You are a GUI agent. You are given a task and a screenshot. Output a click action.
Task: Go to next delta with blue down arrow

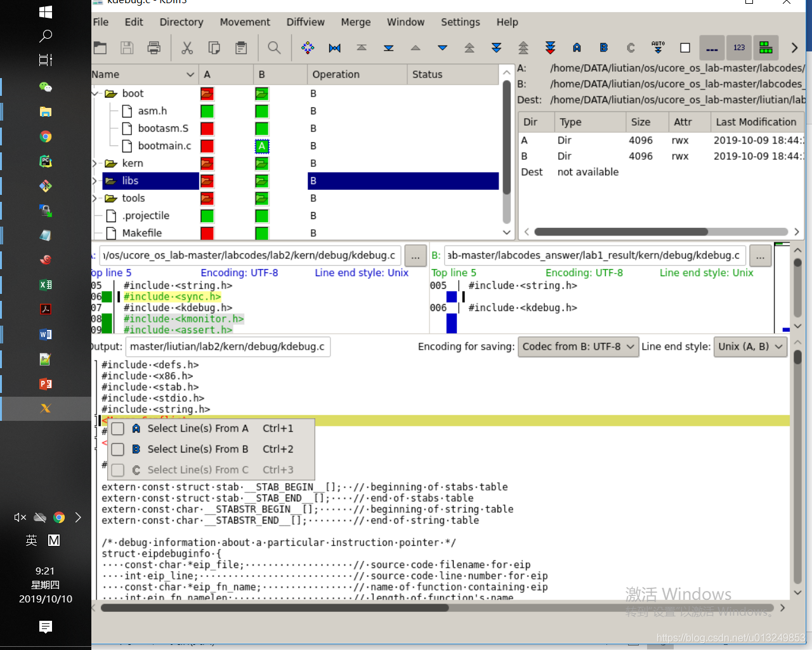[443, 48]
